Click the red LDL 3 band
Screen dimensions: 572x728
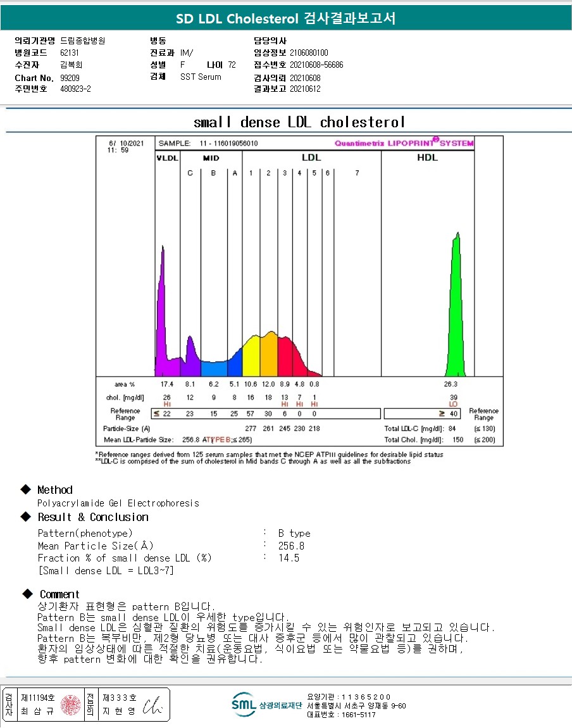pyautogui.click(x=285, y=356)
